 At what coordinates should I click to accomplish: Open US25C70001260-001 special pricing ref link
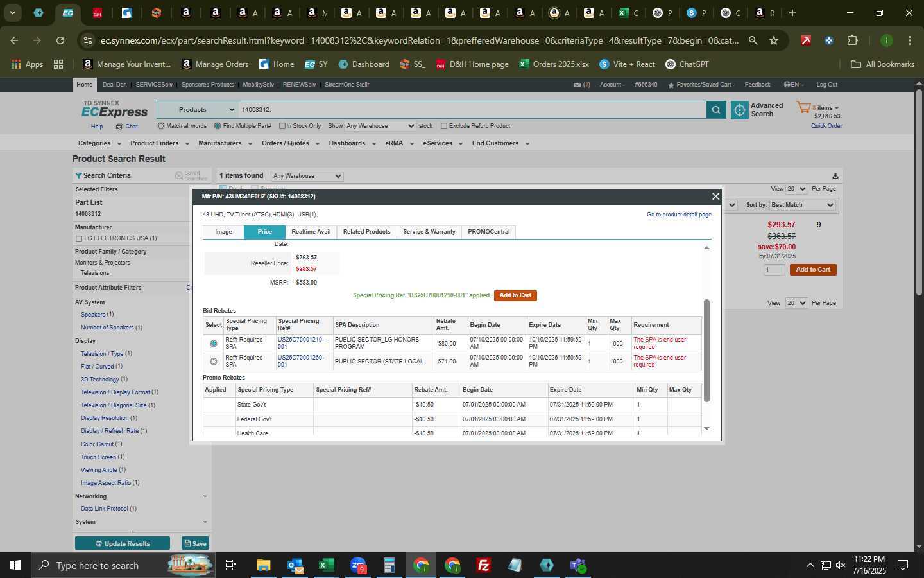click(300, 361)
